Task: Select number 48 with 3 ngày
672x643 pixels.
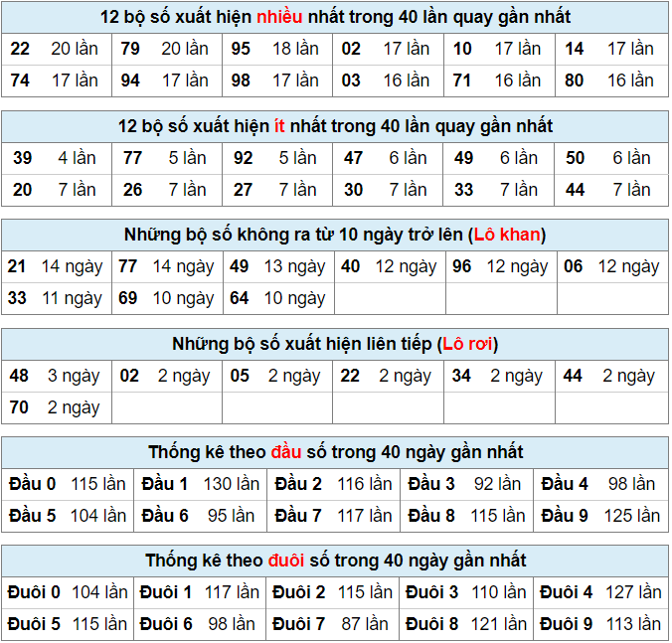Action: [x=57, y=376]
